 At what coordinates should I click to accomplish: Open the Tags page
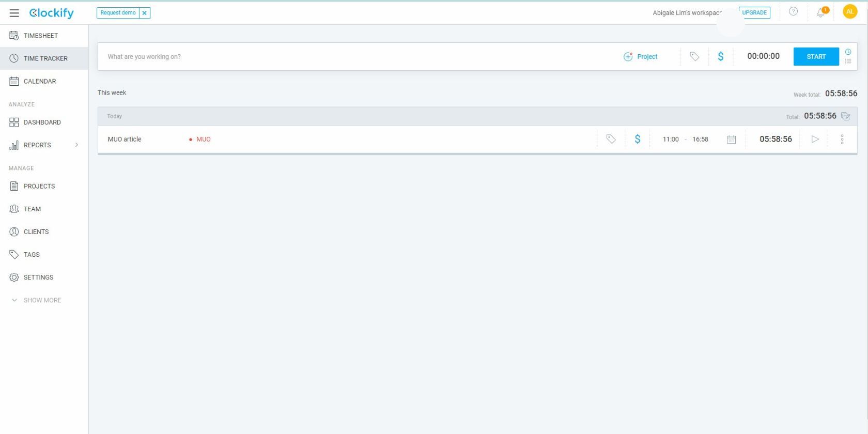[x=44, y=254]
